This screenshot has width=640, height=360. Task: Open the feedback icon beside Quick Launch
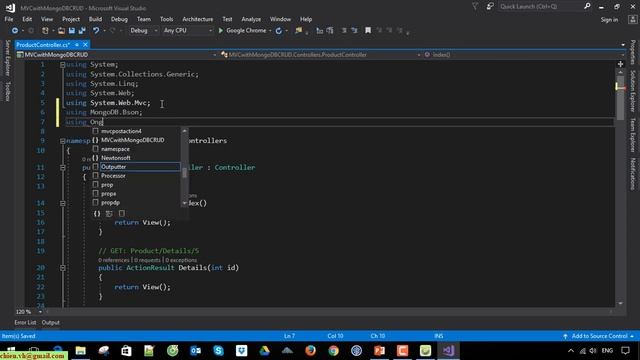click(490, 7)
